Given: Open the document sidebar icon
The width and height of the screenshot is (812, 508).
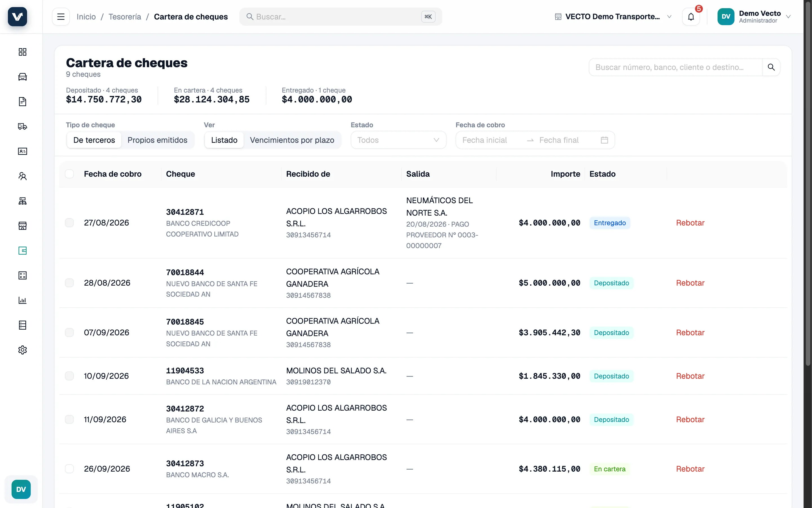Looking at the screenshot, I should [23, 102].
